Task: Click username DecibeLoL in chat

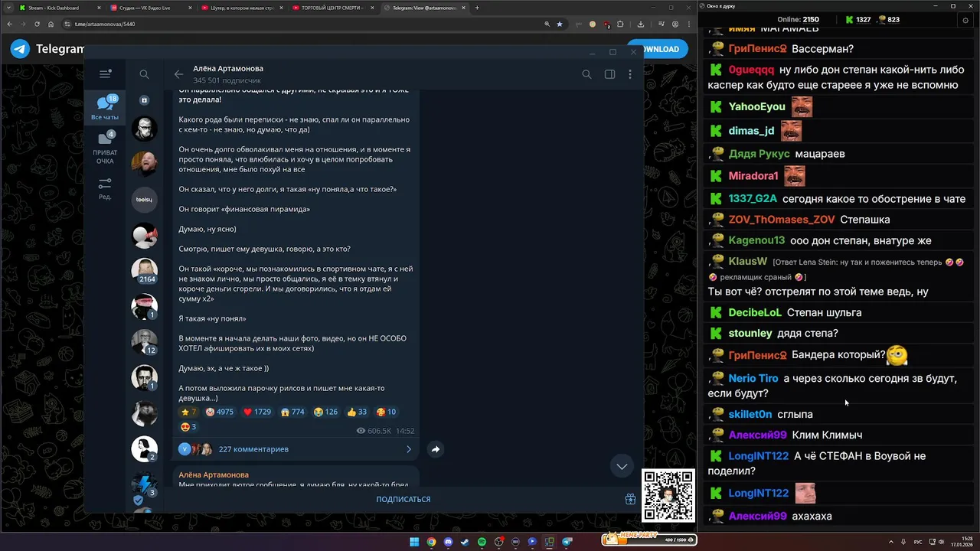Action: click(755, 313)
